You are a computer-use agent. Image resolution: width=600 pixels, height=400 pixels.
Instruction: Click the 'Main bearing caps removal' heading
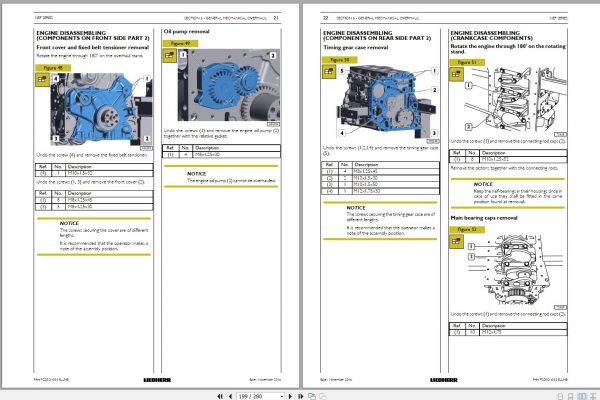pos(484,218)
